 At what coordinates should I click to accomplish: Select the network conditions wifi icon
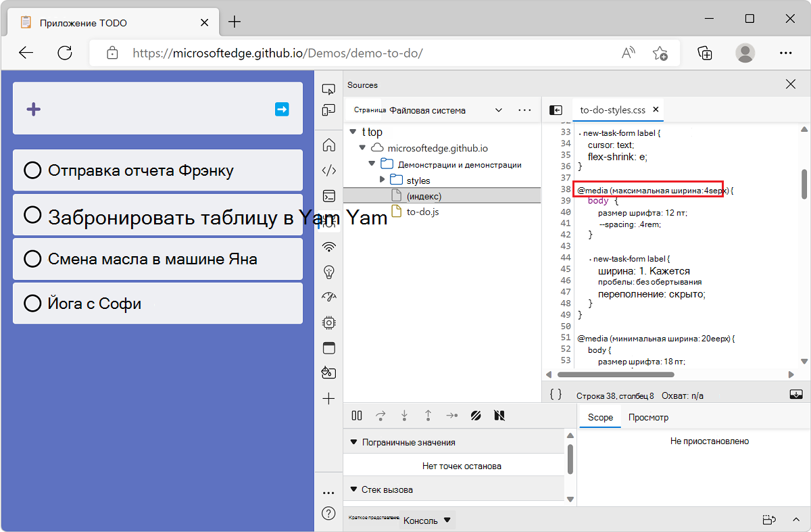point(328,247)
